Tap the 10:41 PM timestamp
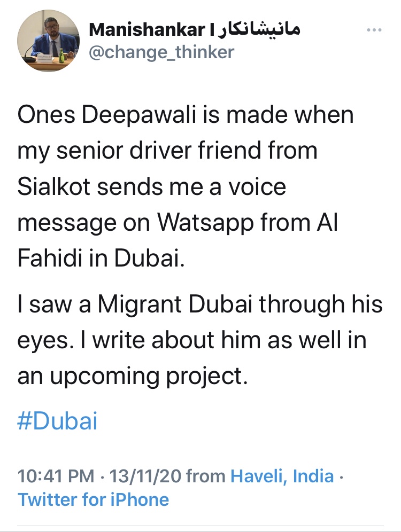401x532 pixels. point(55,476)
